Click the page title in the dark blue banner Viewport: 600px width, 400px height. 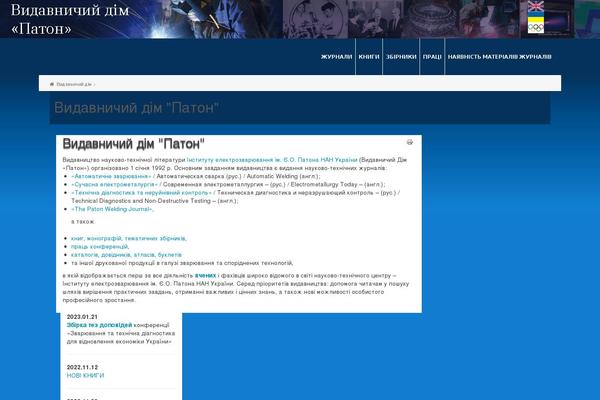click(x=136, y=108)
